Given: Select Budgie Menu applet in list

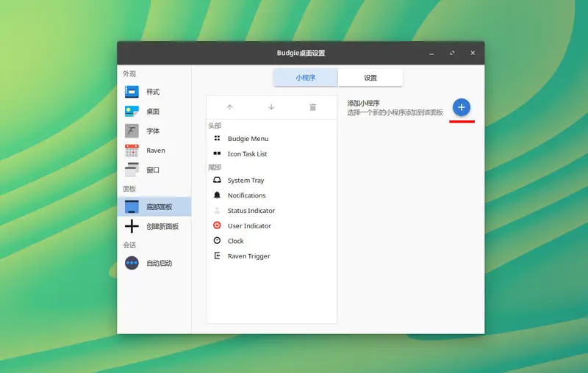Looking at the screenshot, I should 248,139.
